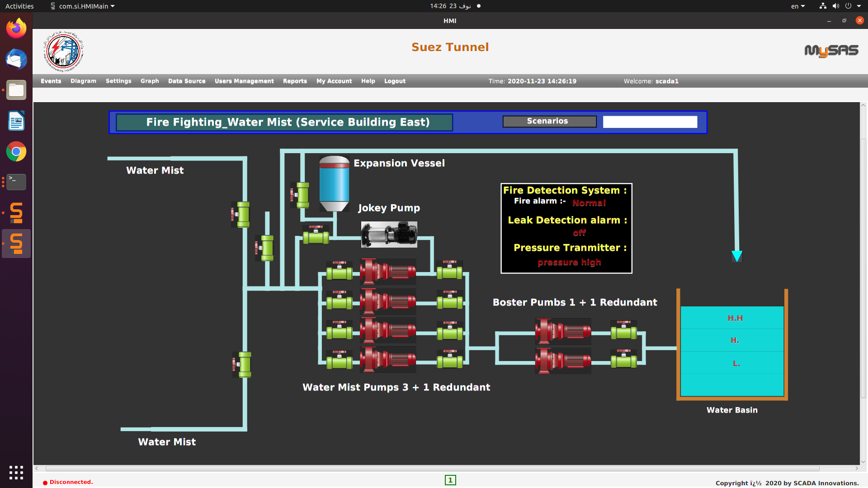This screenshot has width=868, height=488.
Task: Click the horizontal scrollbar at the bottom
Action: click(432, 469)
